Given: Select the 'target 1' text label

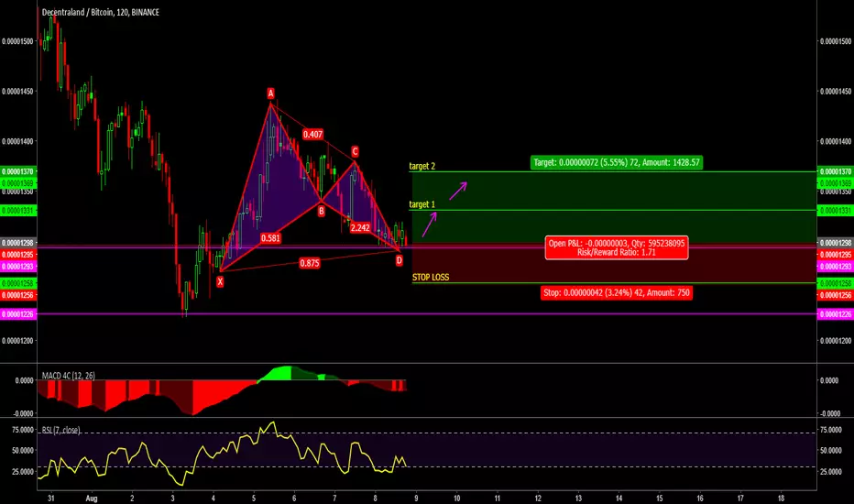Looking at the screenshot, I should pyautogui.click(x=422, y=204).
